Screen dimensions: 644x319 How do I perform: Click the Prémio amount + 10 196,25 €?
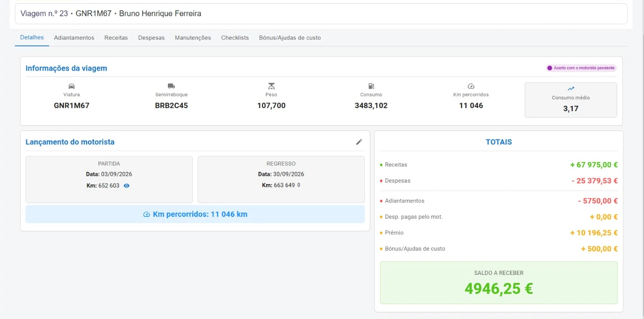click(594, 233)
